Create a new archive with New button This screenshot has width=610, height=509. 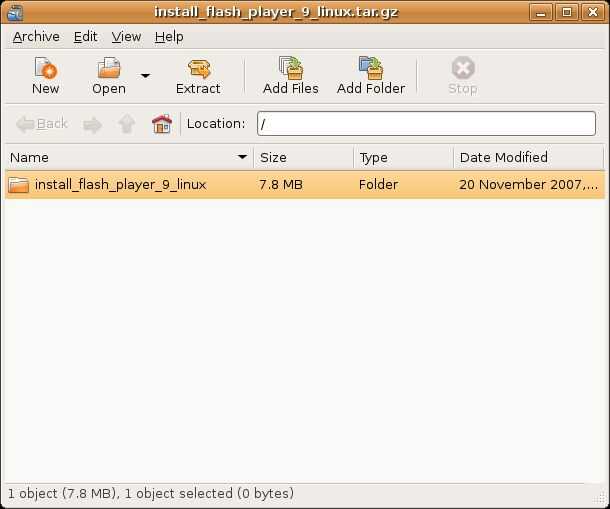[x=45, y=76]
